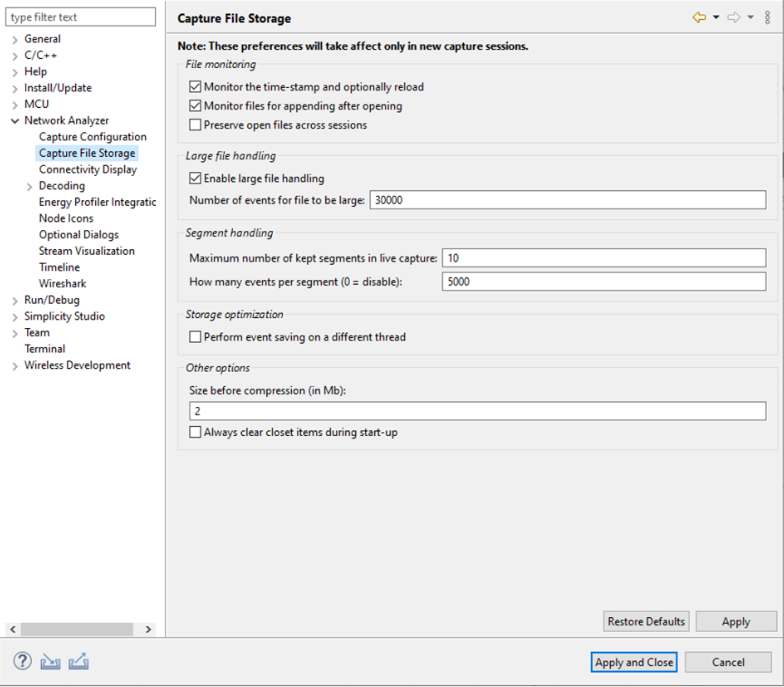Click the type filter text field

click(80, 16)
